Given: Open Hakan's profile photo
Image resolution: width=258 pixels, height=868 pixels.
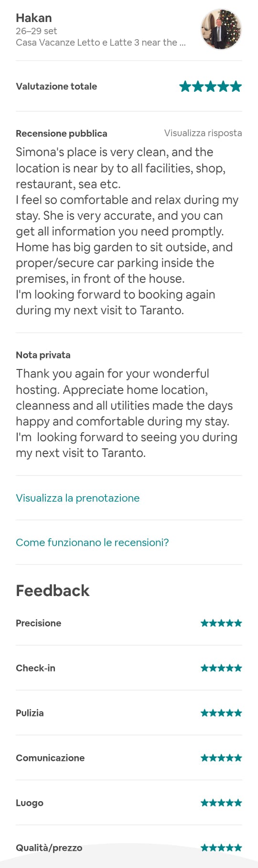Looking at the screenshot, I should pyautogui.click(x=221, y=30).
